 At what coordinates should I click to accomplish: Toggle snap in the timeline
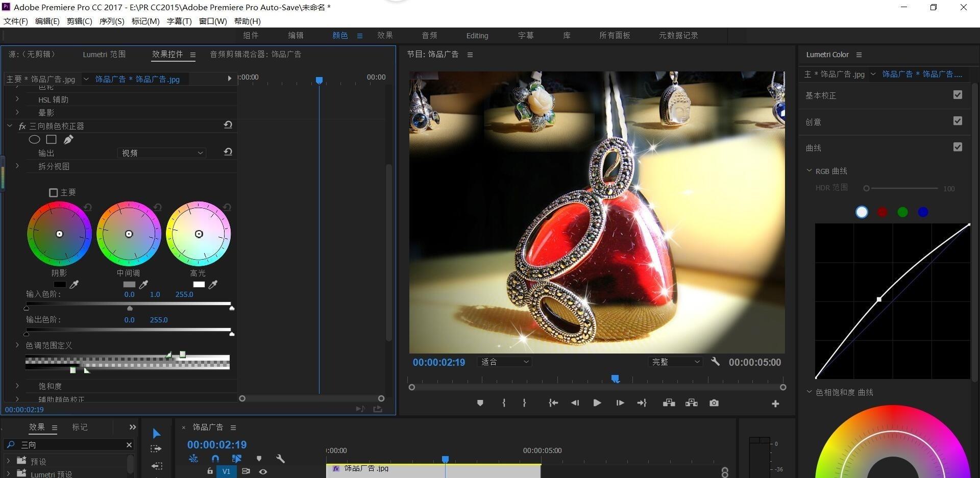tap(215, 459)
